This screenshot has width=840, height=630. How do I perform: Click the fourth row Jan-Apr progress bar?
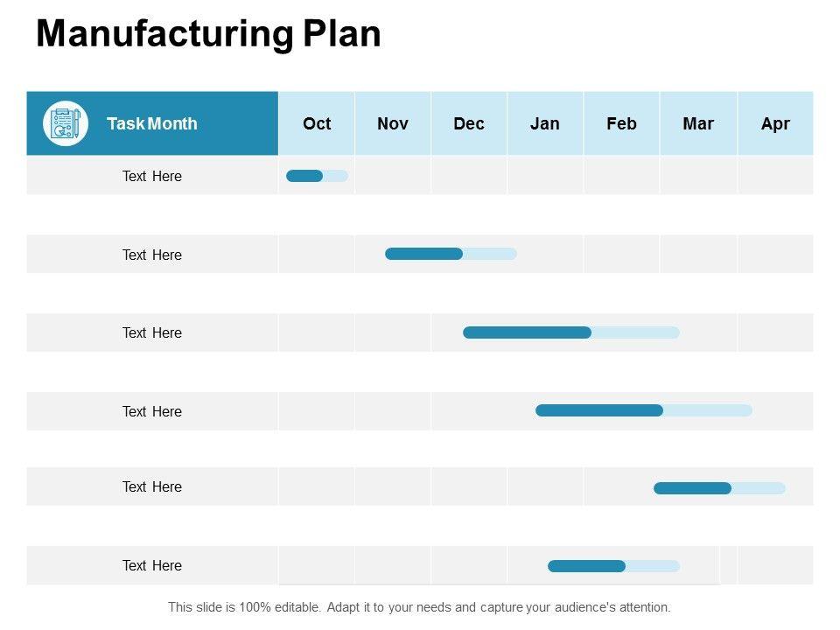643,410
